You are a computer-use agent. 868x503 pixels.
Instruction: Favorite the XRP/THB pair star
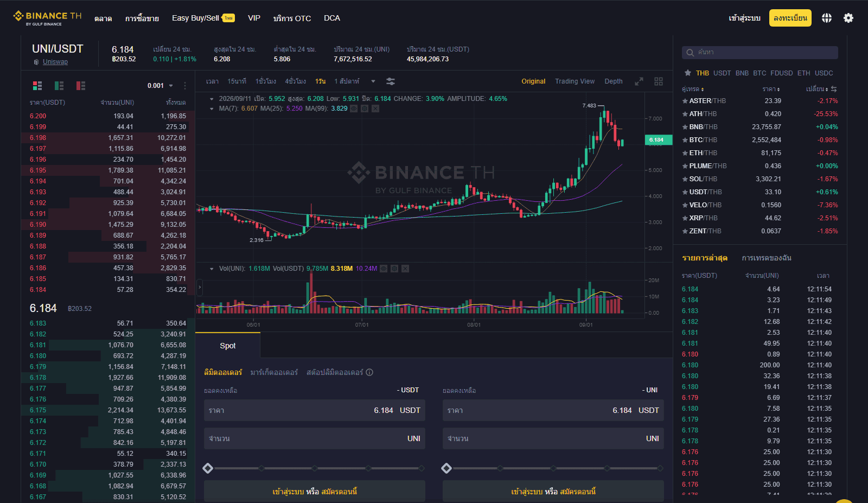685,218
